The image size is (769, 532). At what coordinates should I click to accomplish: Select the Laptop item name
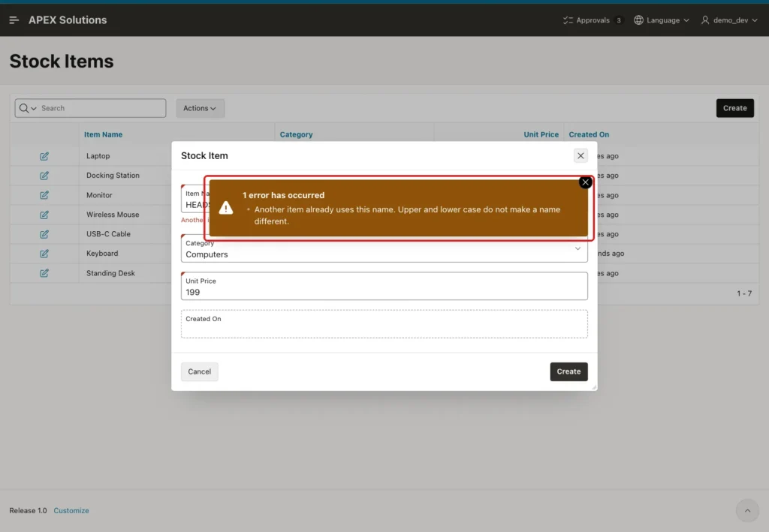tap(98, 156)
